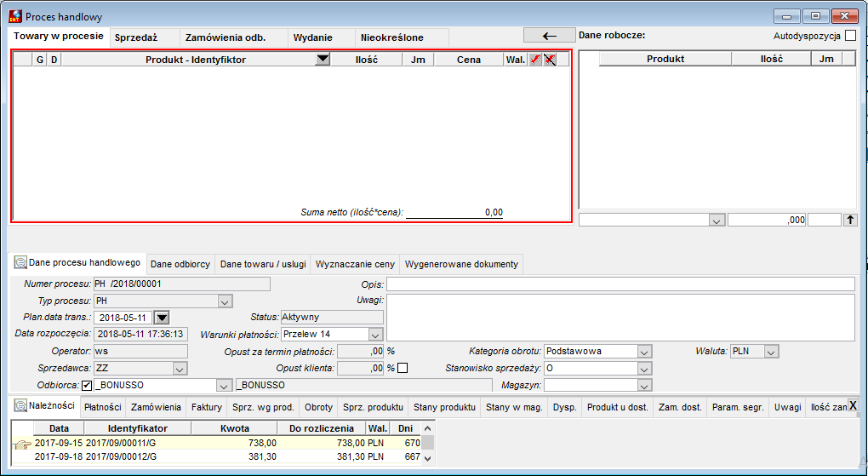The width and height of the screenshot is (868, 476).
Task: Open the Stany produktu tab
Action: coord(444,407)
